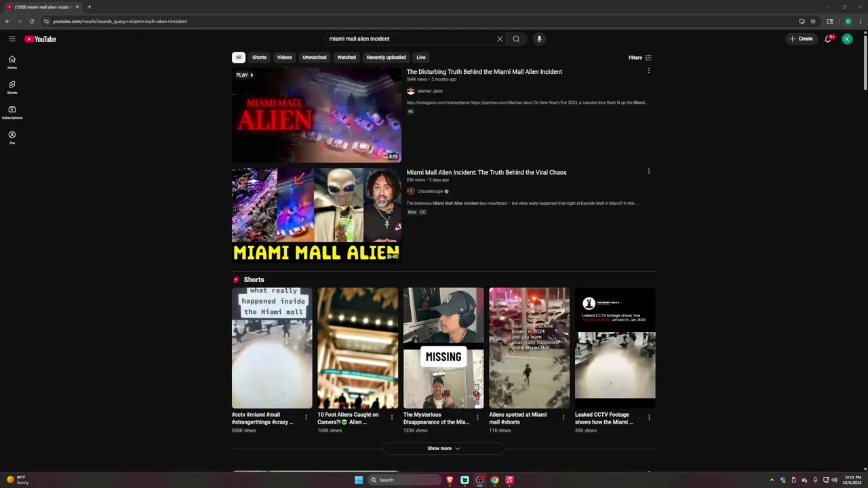Open options for Mysterious Disappearance short
Screen dimensions: 868x488
coord(477,417)
